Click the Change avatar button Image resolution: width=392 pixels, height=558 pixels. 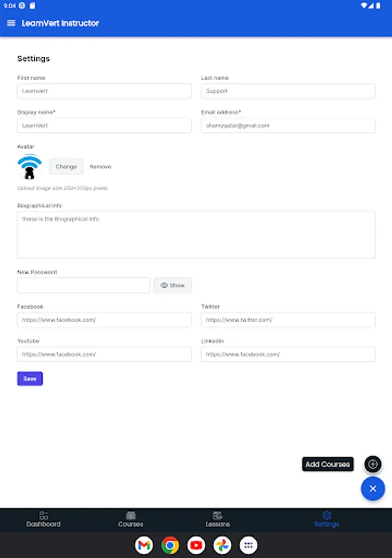pyautogui.click(x=66, y=167)
